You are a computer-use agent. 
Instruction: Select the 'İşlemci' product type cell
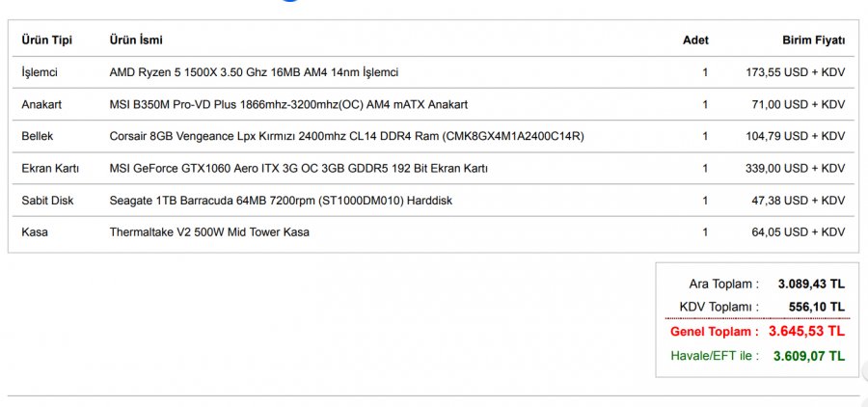(40, 72)
